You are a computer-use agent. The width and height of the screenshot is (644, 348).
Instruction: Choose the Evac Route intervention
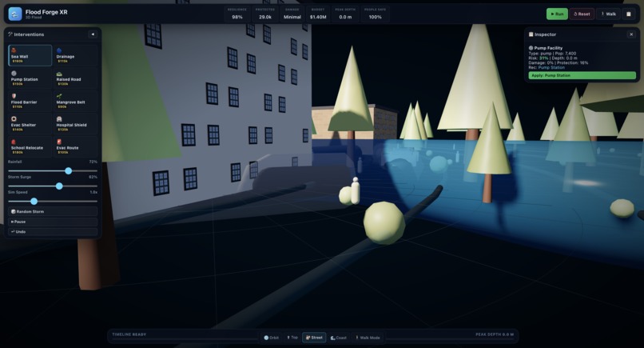(x=76, y=147)
